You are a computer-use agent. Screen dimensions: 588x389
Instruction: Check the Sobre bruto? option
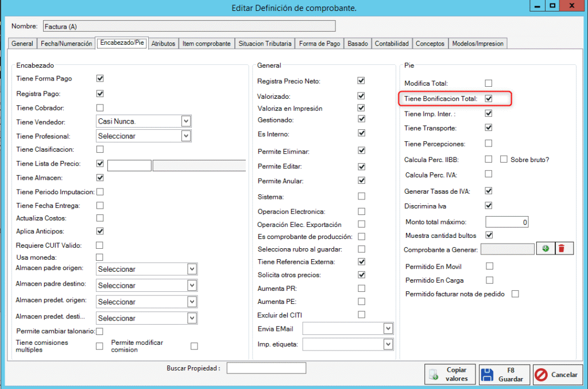tap(504, 159)
